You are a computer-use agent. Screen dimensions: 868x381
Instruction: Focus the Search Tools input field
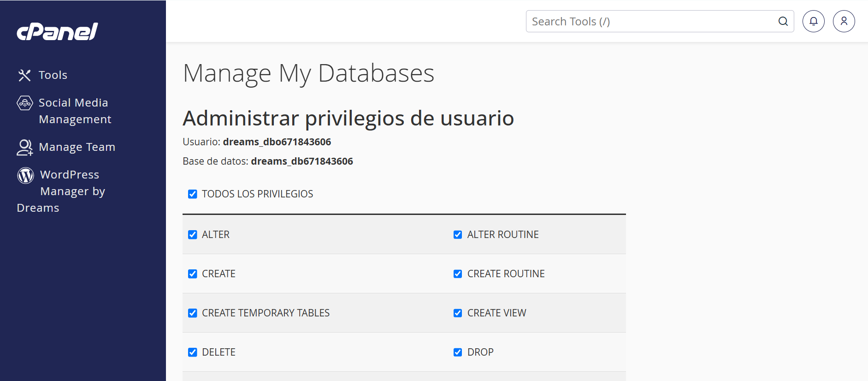coord(650,21)
